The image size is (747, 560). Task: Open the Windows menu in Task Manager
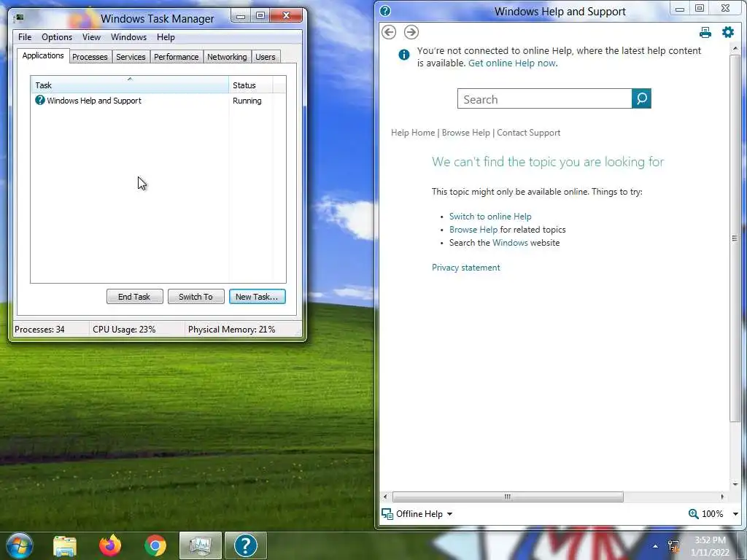[128, 36]
